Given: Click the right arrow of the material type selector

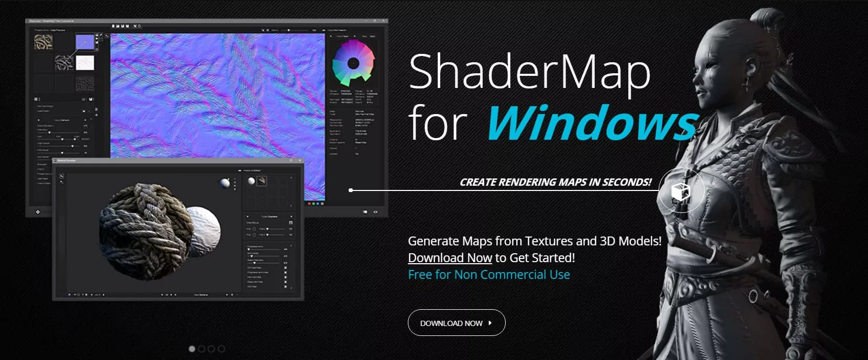Looking at the screenshot, I should 291,216.
